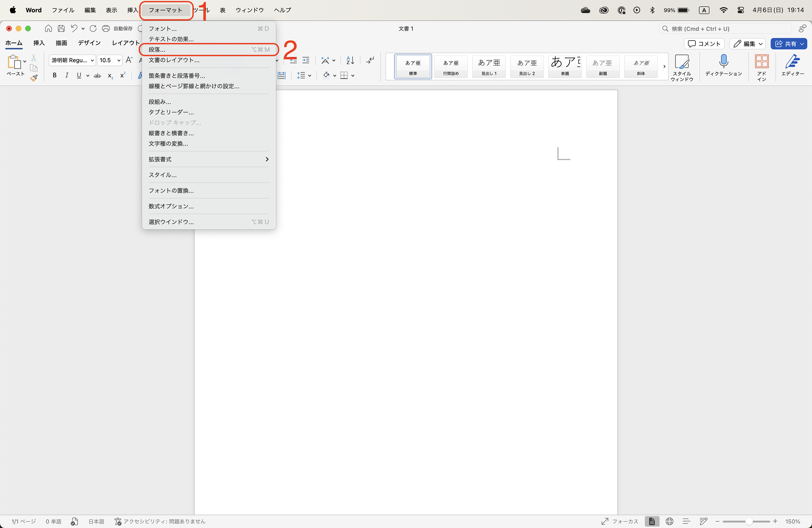This screenshot has height=528, width=812.
Task: Toggle paragraph marks display icon
Action: tap(370, 60)
